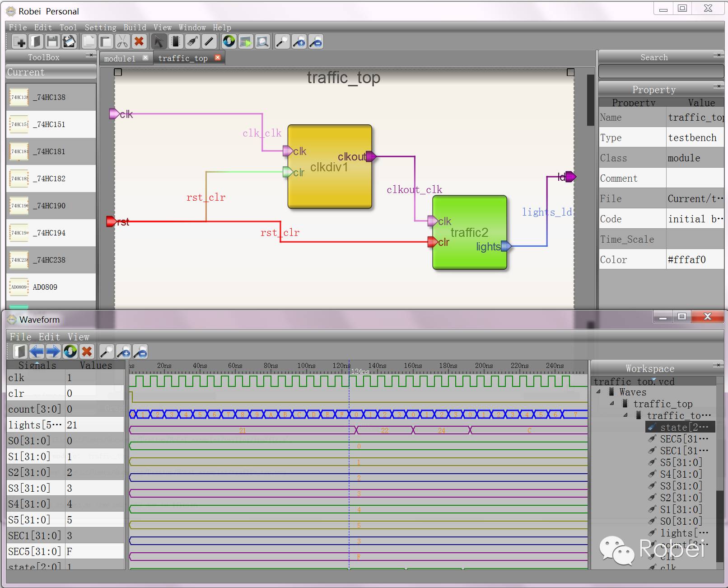Select the add module chip tool
Viewport: 728px width, 588px height.
click(x=175, y=42)
